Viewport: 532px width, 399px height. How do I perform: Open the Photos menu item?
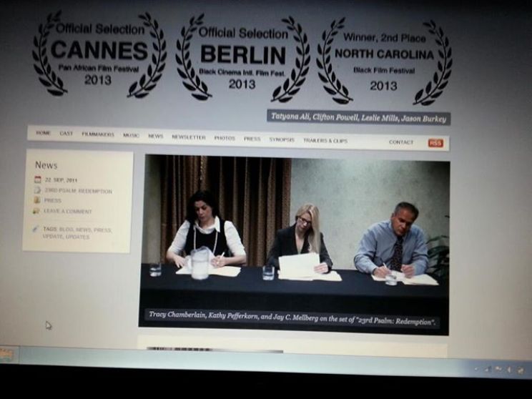[225, 138]
